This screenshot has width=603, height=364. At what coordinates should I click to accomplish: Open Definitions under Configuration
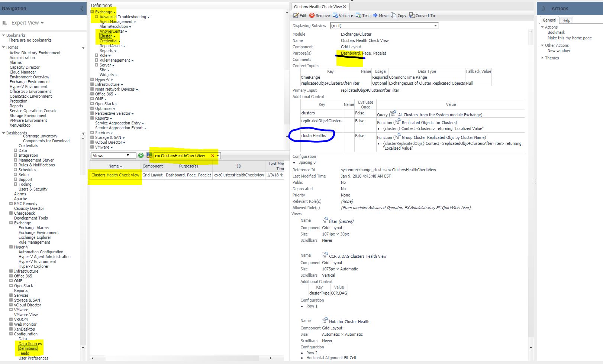click(28, 348)
